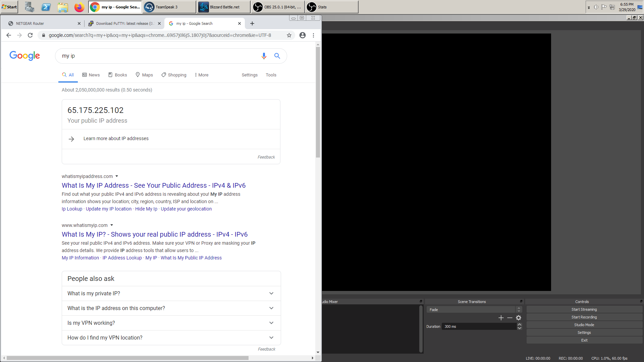Switch to the Books results tab
Screen dimensions: 644x362
(117, 75)
